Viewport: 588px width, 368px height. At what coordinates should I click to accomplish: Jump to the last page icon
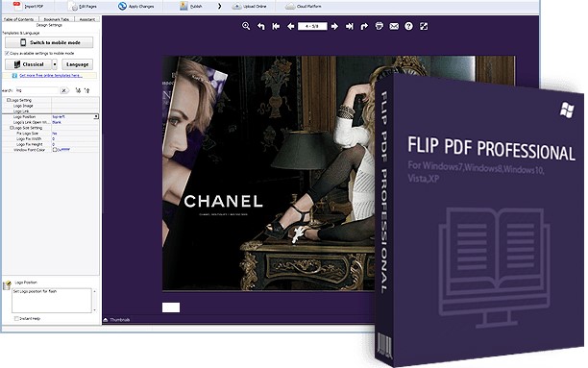point(349,26)
